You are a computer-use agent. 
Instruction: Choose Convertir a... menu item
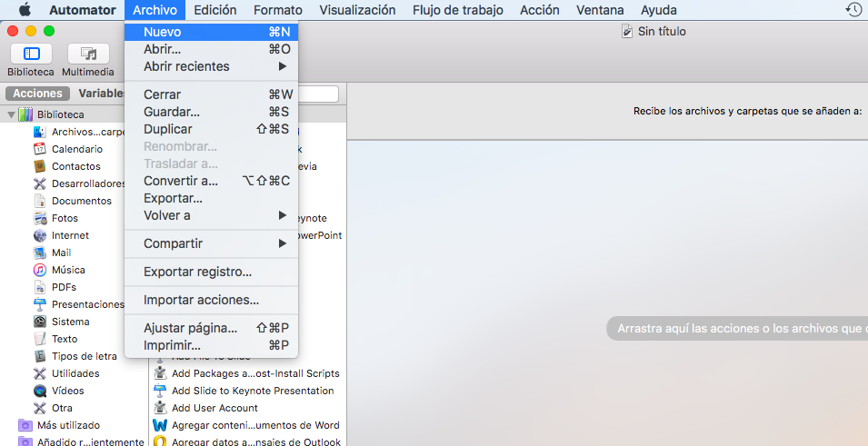212,181
